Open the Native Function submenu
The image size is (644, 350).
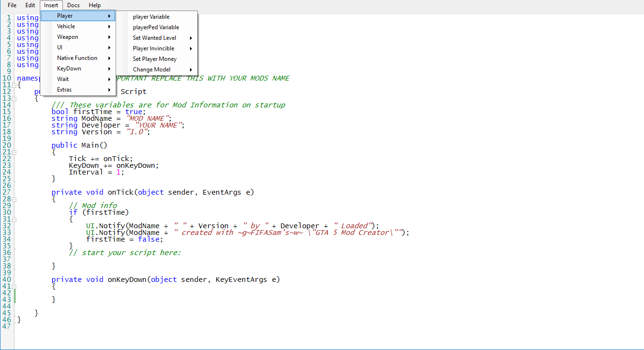pyautogui.click(x=78, y=58)
